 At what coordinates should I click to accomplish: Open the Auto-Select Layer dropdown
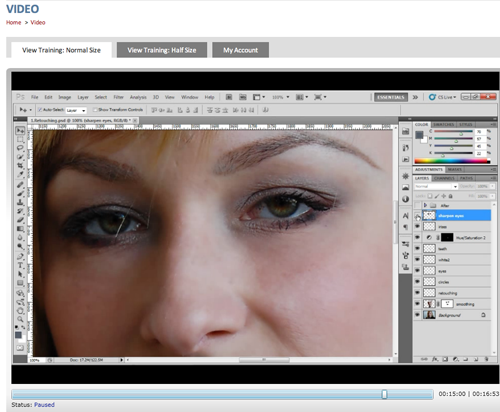[x=76, y=110]
